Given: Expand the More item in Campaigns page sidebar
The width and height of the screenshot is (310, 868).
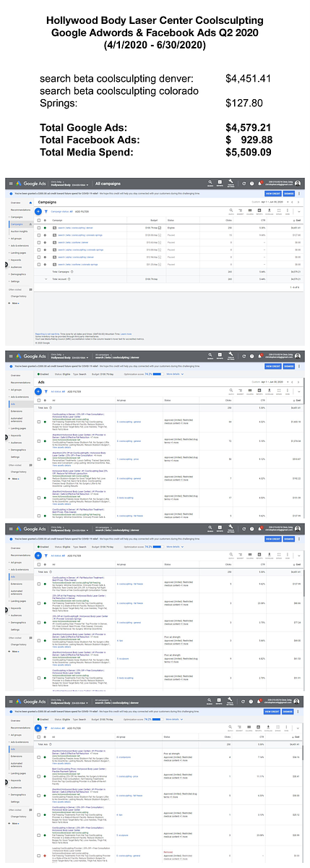Looking at the screenshot, I should tap(14, 303).
